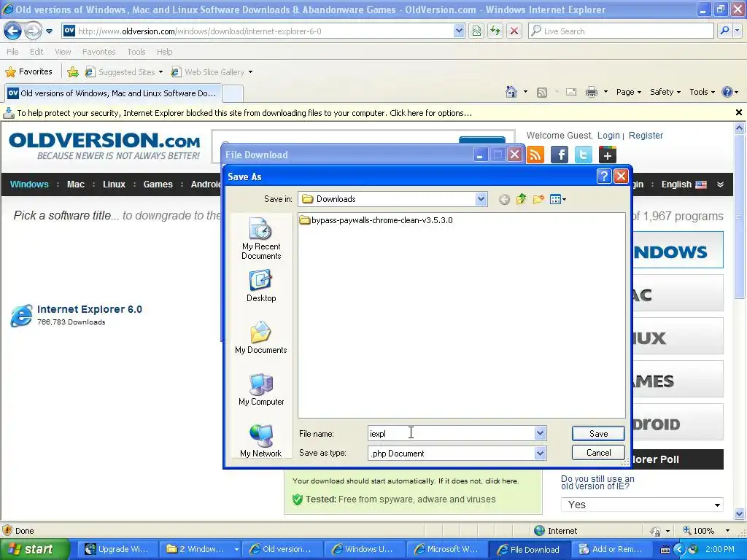Click the Old versions browser tab
The height and width of the screenshot is (560, 747).
pos(113,93)
